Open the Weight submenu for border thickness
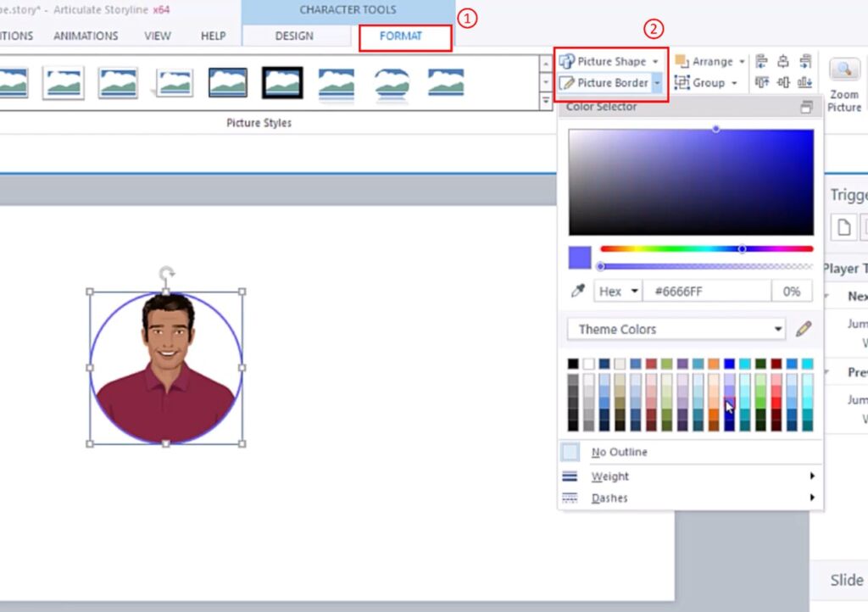 pyautogui.click(x=609, y=476)
